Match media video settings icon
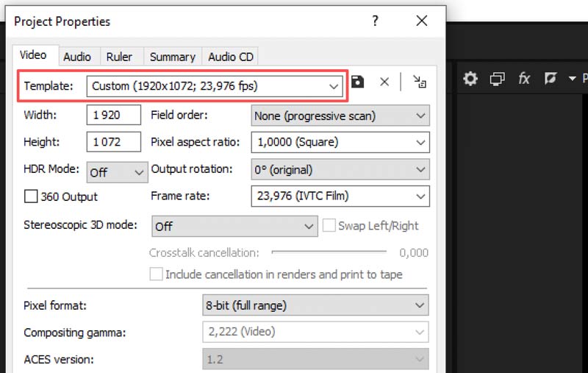Image resolution: width=588 pixels, height=373 pixels. [x=419, y=82]
